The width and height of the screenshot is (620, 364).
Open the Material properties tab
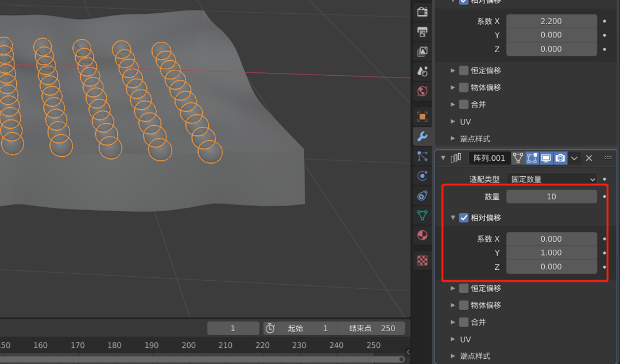click(423, 235)
